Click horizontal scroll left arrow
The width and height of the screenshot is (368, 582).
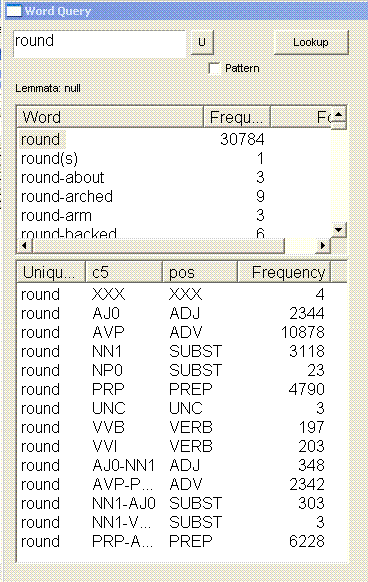click(25, 245)
